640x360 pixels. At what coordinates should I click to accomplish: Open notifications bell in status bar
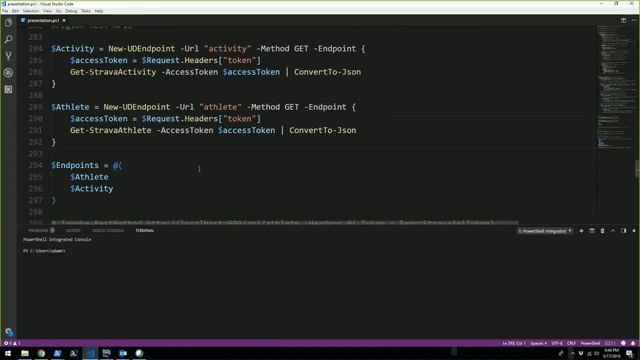tap(633, 343)
